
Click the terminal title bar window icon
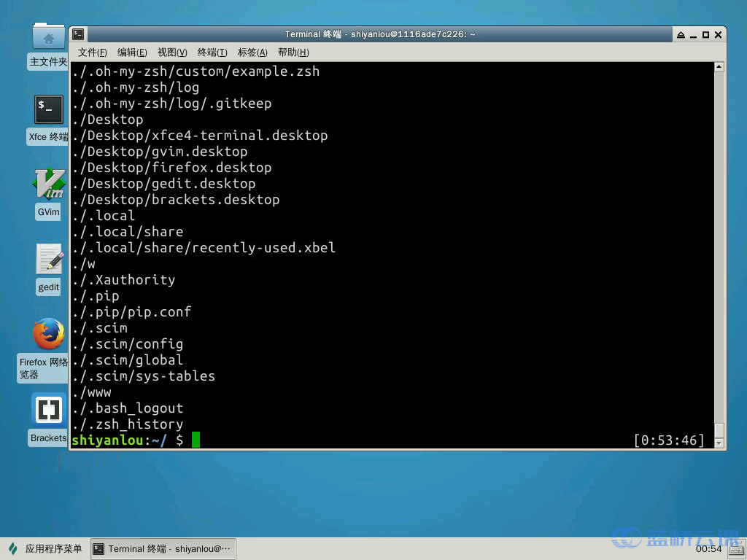pyautogui.click(x=77, y=34)
